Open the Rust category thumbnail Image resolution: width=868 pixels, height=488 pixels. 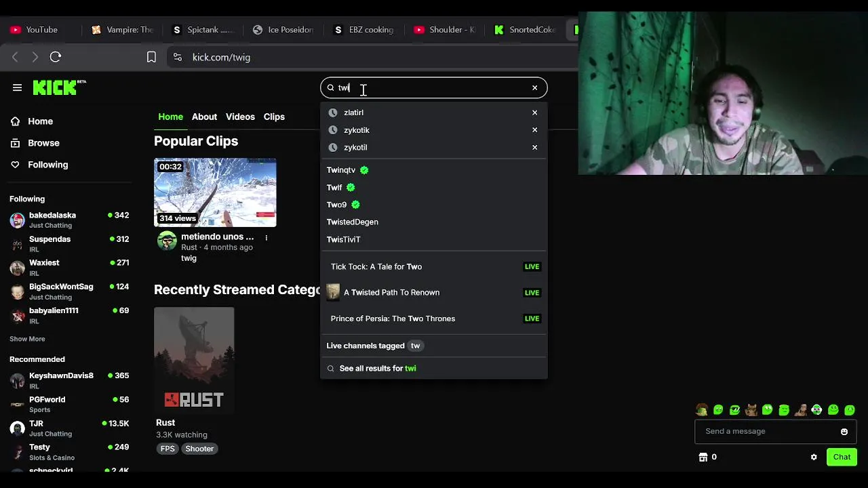(x=194, y=360)
